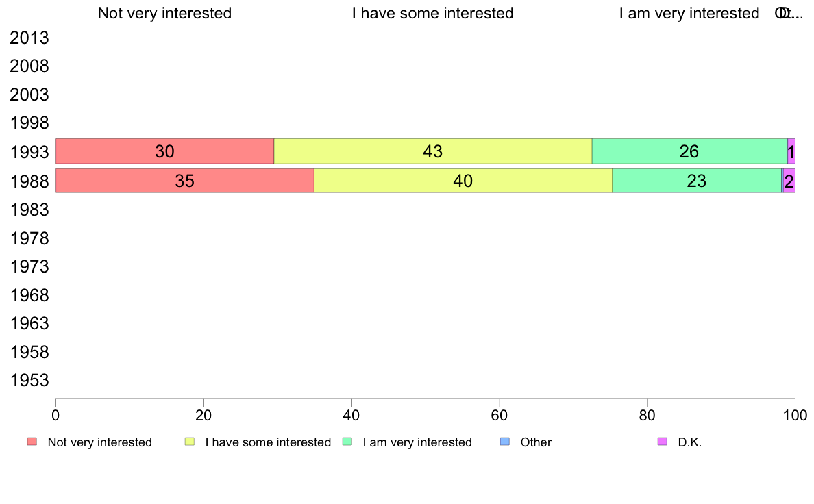Select the 1993 bar segment labeled 30

(164, 151)
